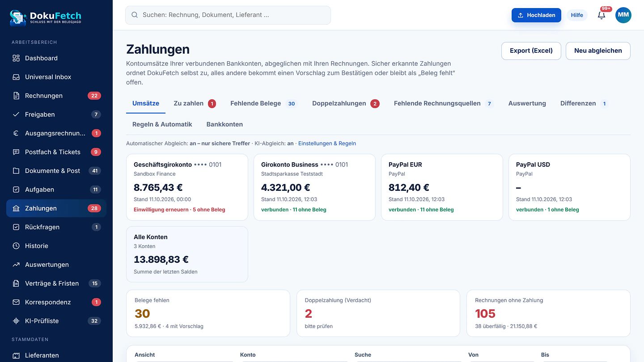Select the Girokonto Business account card
The width and height of the screenshot is (644, 362).
314,187
